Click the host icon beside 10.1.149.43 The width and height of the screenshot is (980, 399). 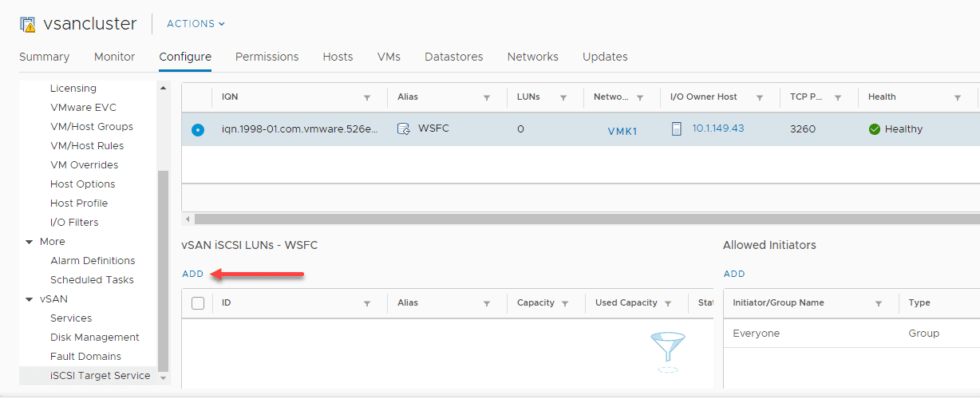click(677, 128)
